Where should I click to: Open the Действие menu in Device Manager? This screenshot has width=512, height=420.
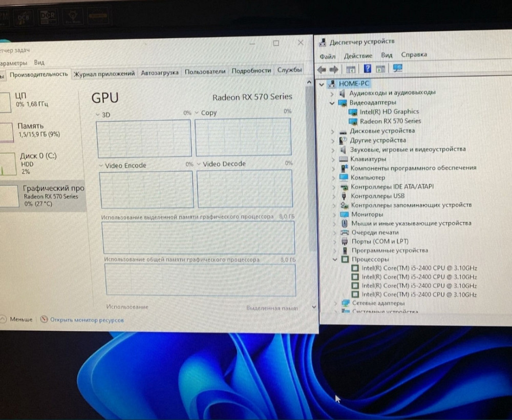pyautogui.click(x=358, y=55)
